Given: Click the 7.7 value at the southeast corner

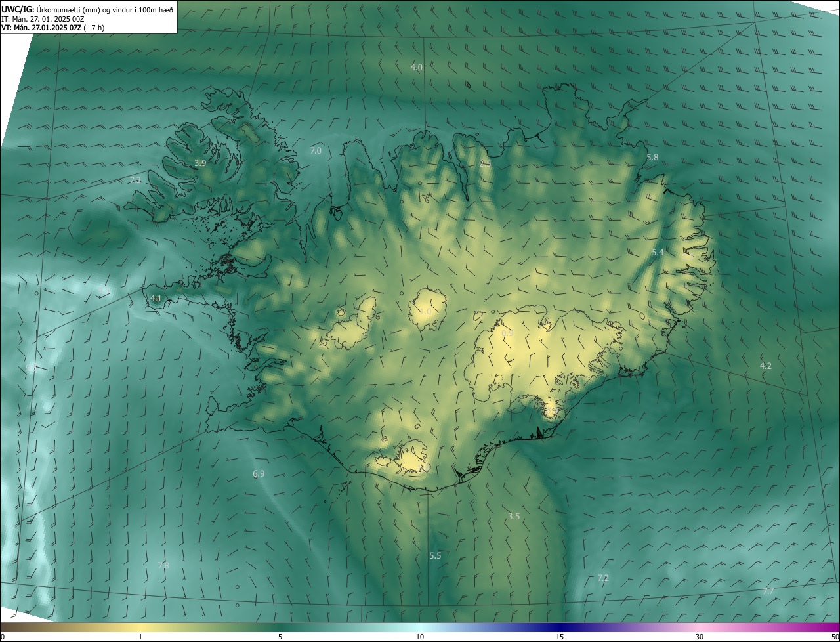Looking at the screenshot, I should [768, 591].
